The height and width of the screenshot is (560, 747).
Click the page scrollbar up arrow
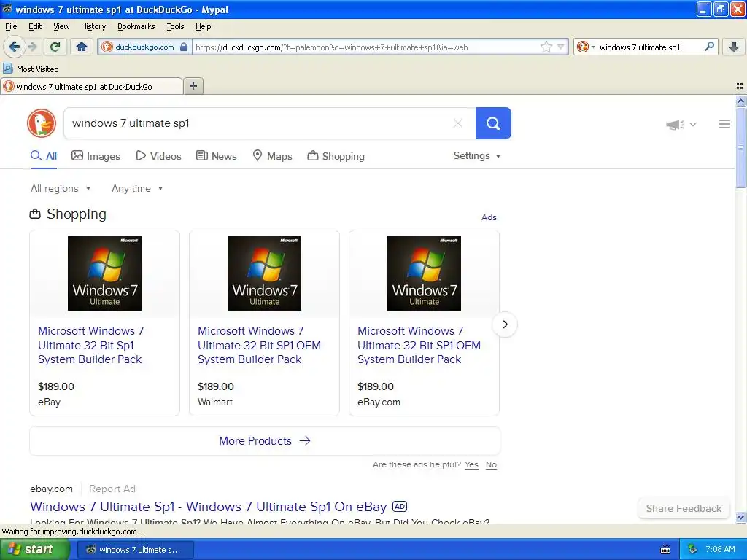[x=740, y=101]
